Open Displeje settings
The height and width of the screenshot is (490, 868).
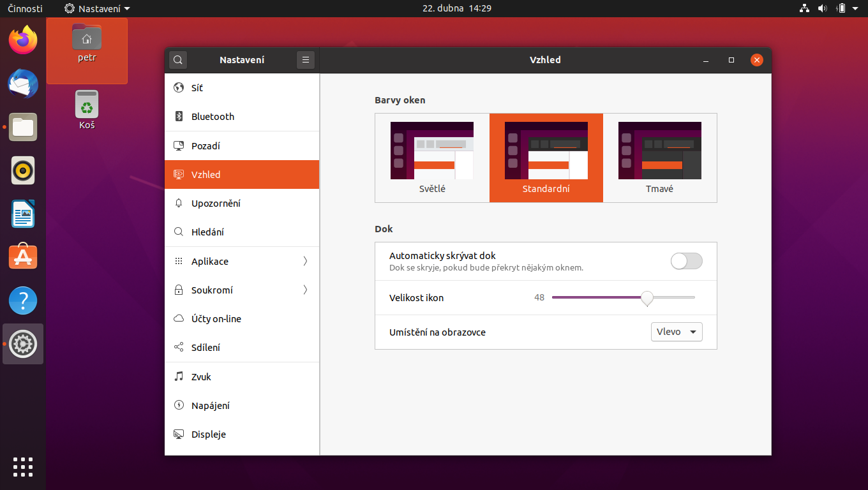point(242,434)
